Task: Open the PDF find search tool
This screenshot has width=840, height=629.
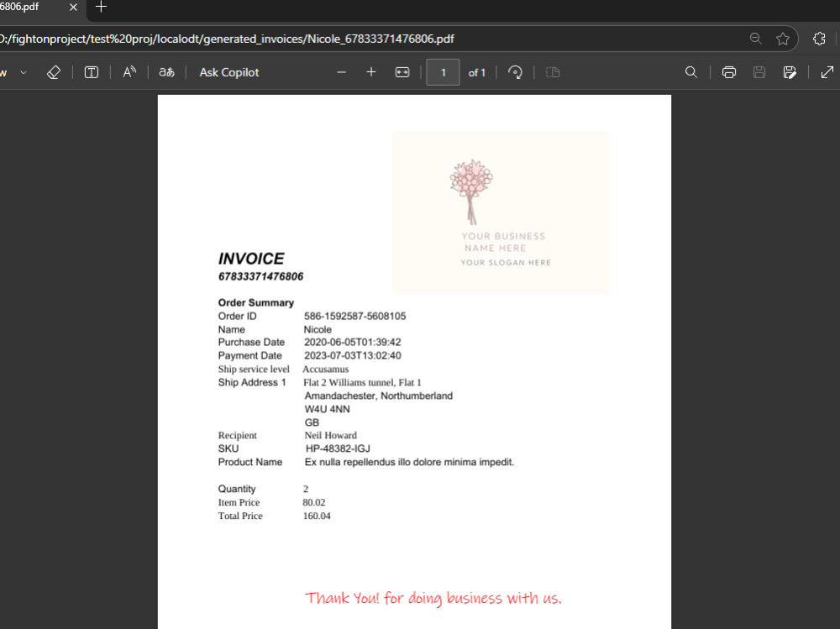Action: [691, 72]
